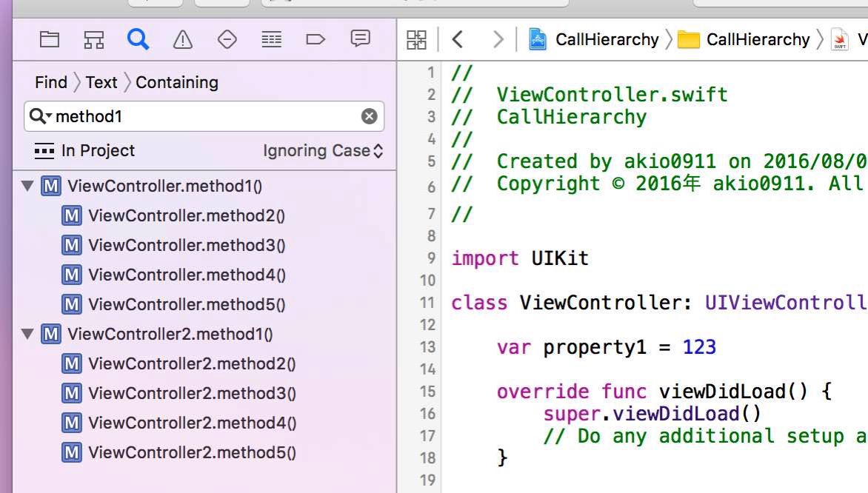Select the Find navigator magnifier icon
This screenshot has height=493, width=868.
138,38
